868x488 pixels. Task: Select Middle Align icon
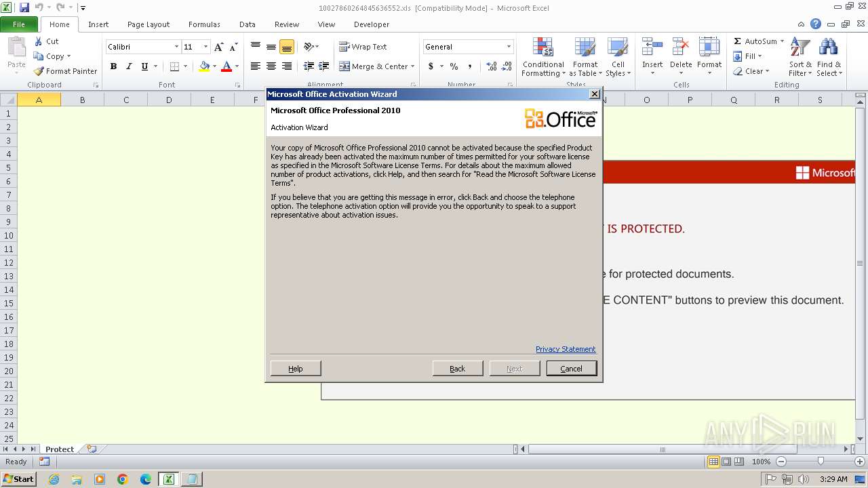pyautogui.click(x=271, y=47)
